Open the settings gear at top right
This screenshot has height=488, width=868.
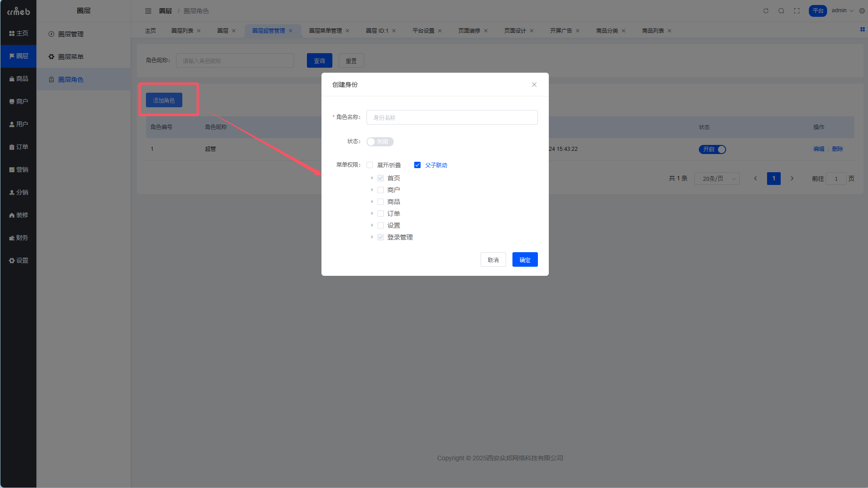pos(862,11)
